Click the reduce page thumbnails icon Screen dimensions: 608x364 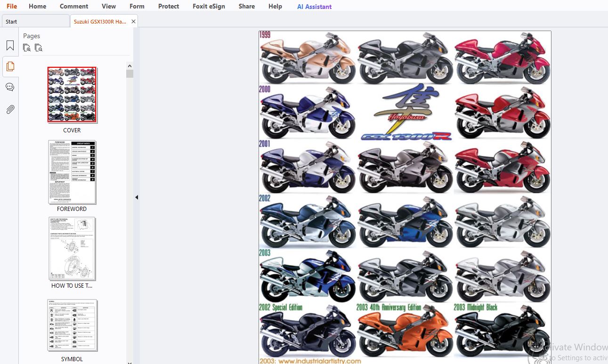pos(39,48)
